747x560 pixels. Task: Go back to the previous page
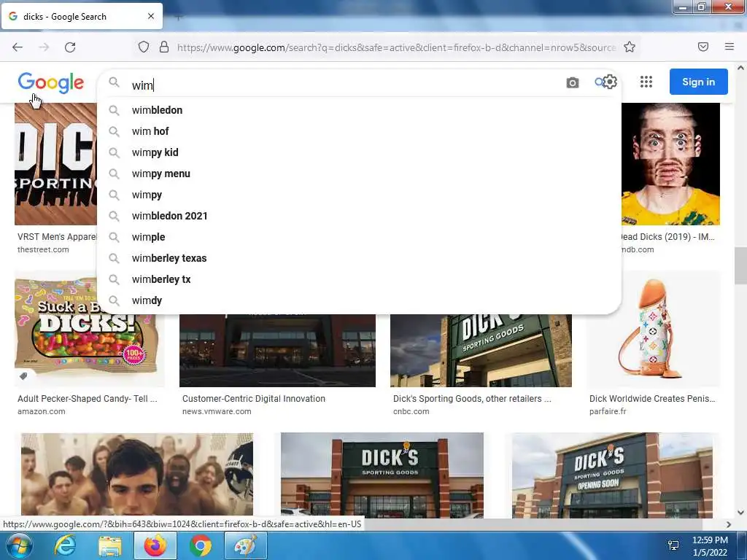18,47
